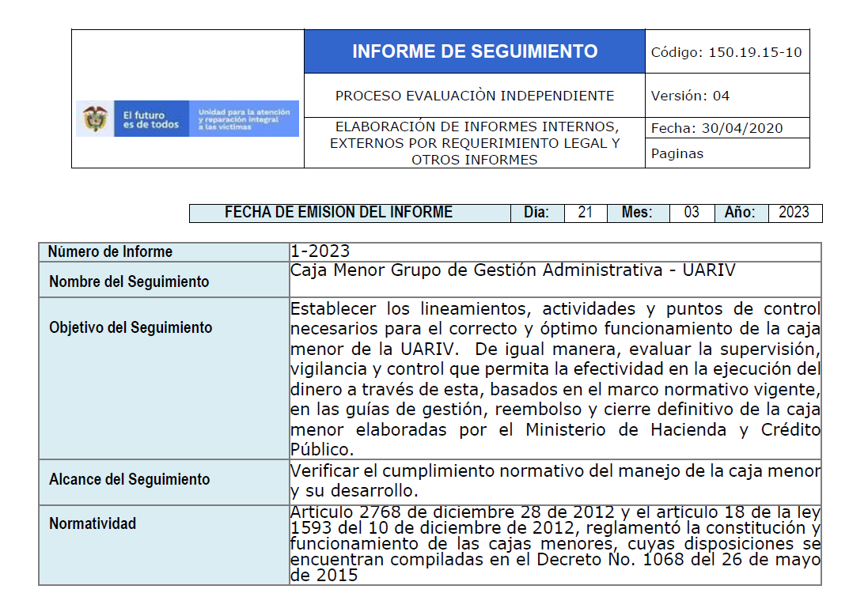868x593 pixels.
Task: Click the 'FECHA DE EMISION DEL INFORME' label
Action: pyautogui.click(x=339, y=213)
